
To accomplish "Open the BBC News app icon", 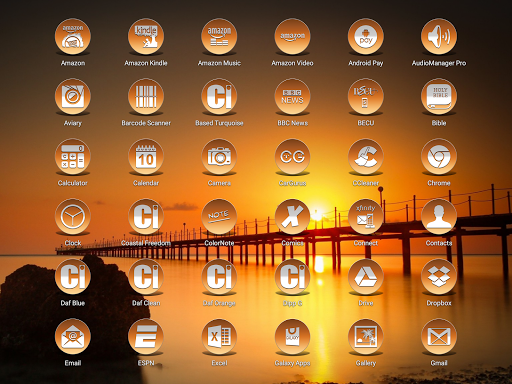I will (292, 97).
